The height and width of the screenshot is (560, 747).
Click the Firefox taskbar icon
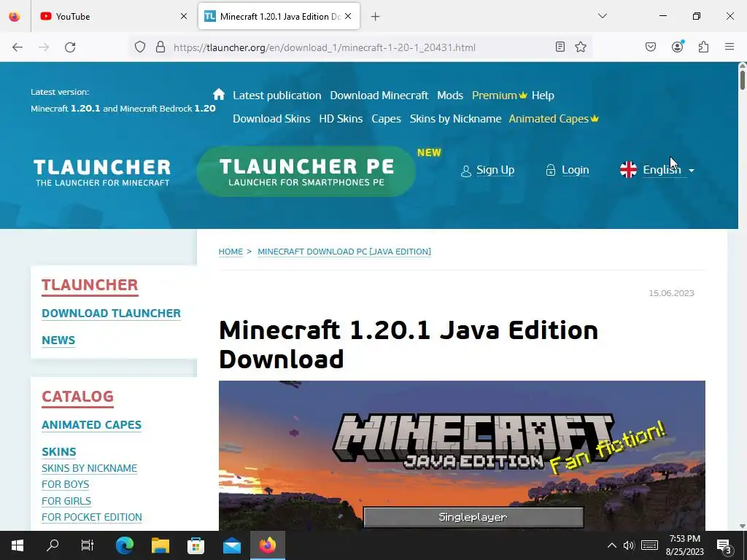(268, 545)
